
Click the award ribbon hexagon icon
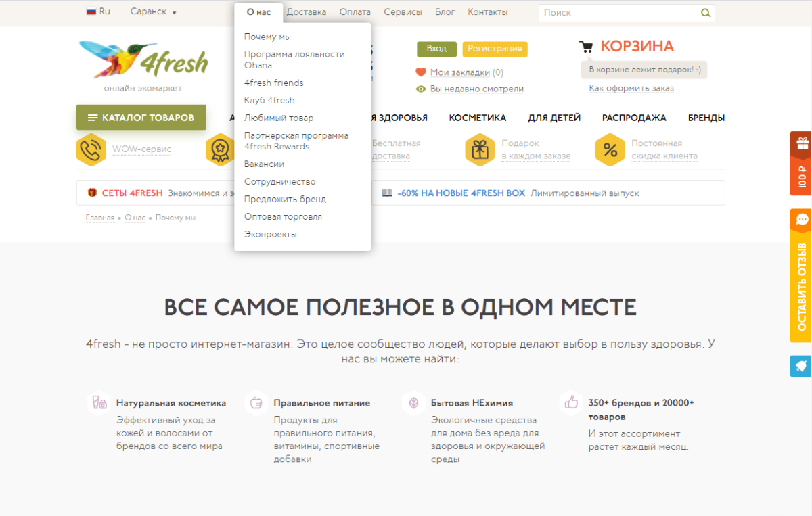coord(220,149)
